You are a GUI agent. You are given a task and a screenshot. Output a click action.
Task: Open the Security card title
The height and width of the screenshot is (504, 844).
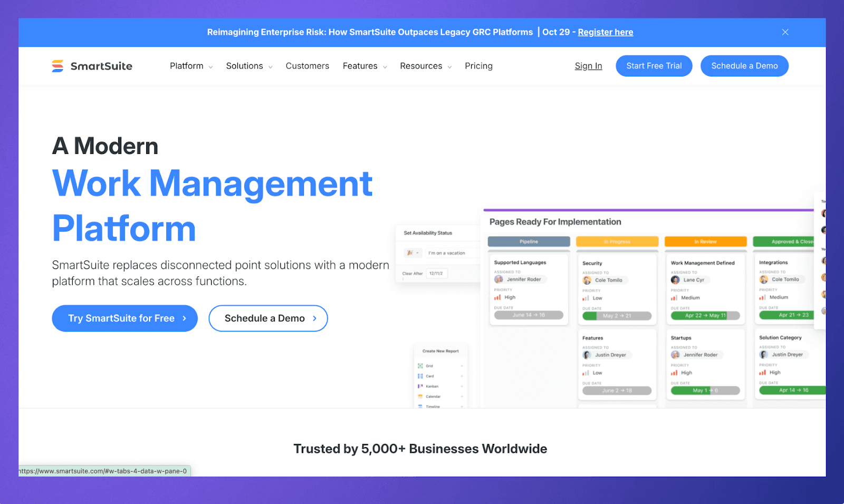click(592, 263)
